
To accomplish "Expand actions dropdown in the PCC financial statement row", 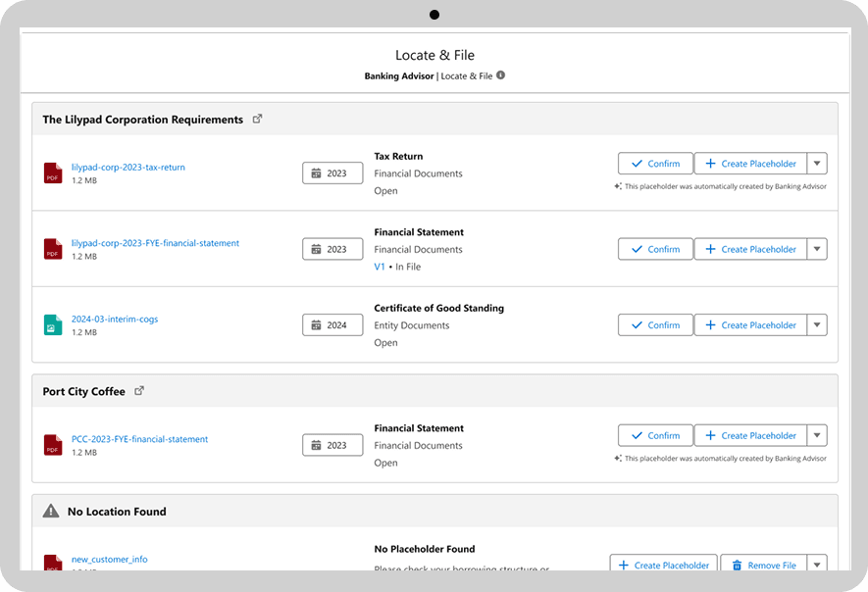I will click(817, 435).
